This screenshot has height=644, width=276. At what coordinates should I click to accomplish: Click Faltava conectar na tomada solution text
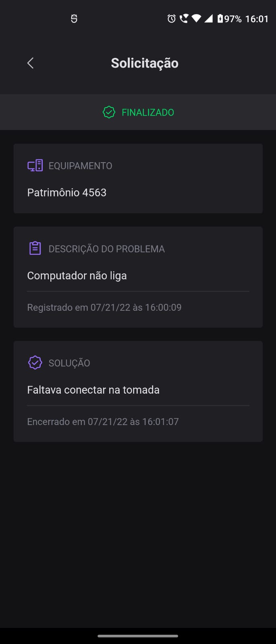click(x=93, y=390)
